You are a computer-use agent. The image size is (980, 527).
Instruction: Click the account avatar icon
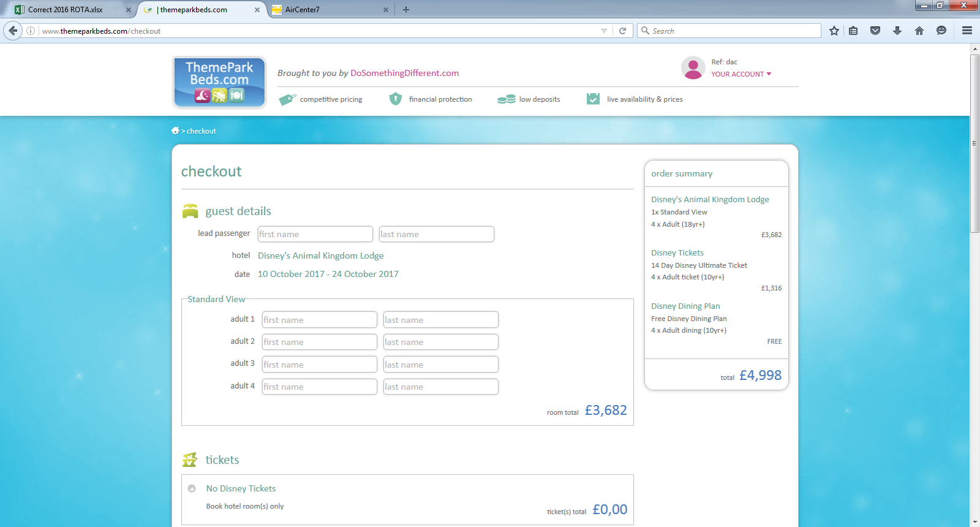tap(693, 68)
